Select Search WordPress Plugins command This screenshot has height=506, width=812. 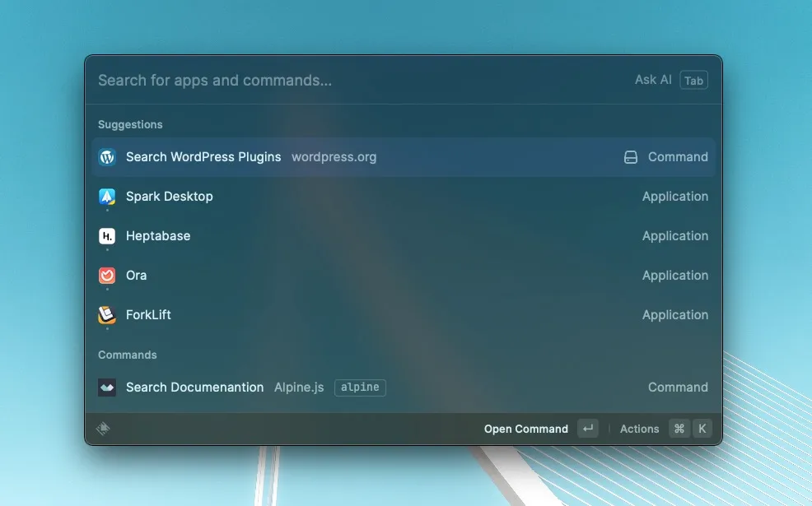pos(203,157)
